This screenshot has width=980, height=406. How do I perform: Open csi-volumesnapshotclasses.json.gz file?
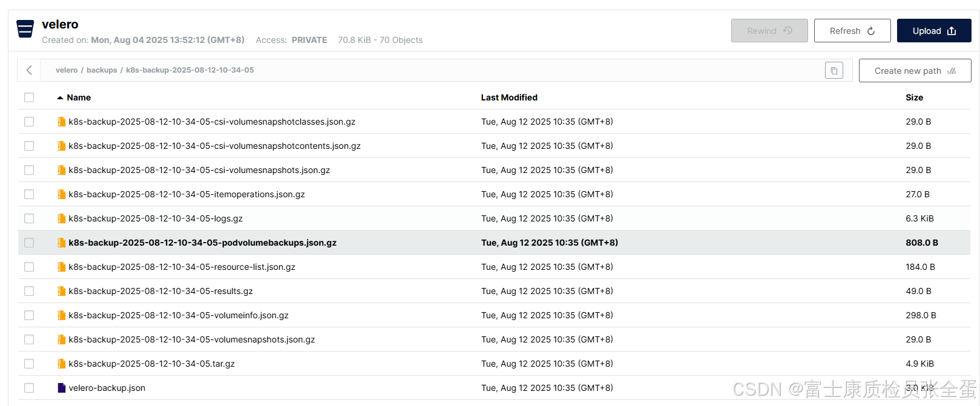(x=212, y=122)
